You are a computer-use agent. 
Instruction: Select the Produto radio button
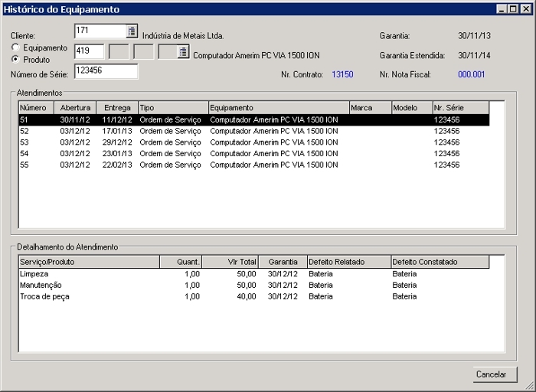(15, 59)
